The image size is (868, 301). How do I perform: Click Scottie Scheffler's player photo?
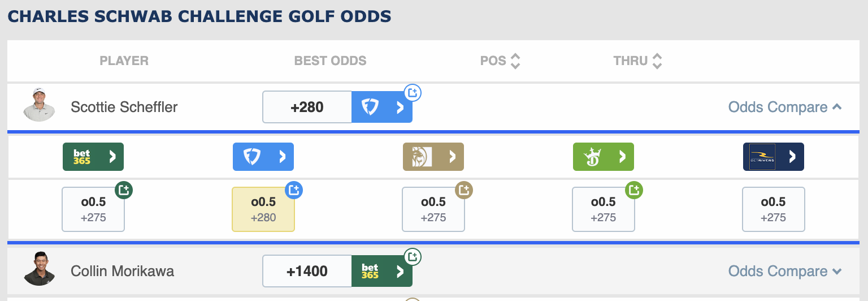click(40, 105)
